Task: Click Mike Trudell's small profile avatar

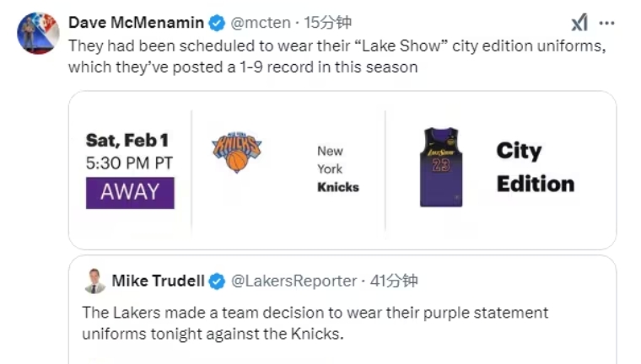Action: pyautogui.click(x=95, y=281)
